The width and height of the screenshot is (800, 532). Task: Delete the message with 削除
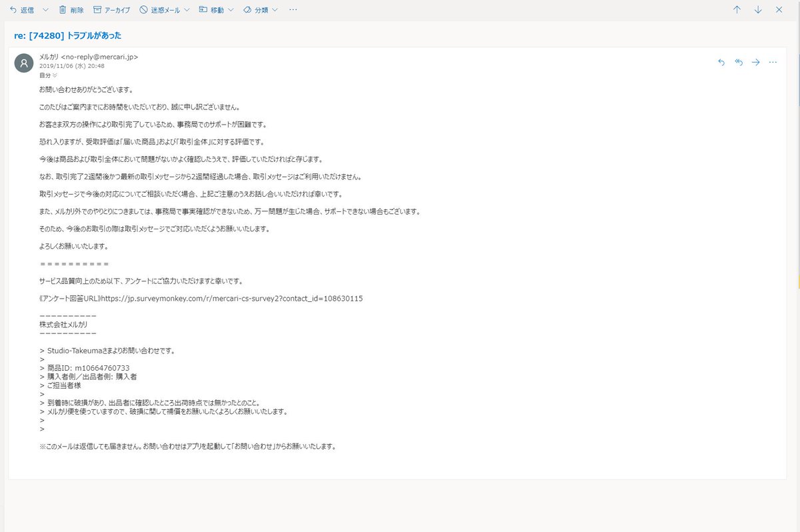71,10
